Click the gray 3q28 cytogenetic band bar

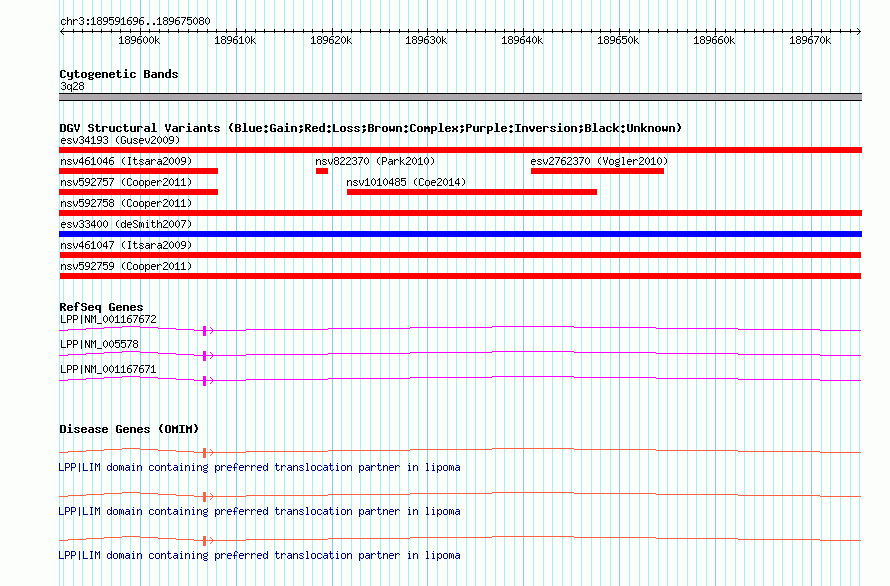[460, 97]
